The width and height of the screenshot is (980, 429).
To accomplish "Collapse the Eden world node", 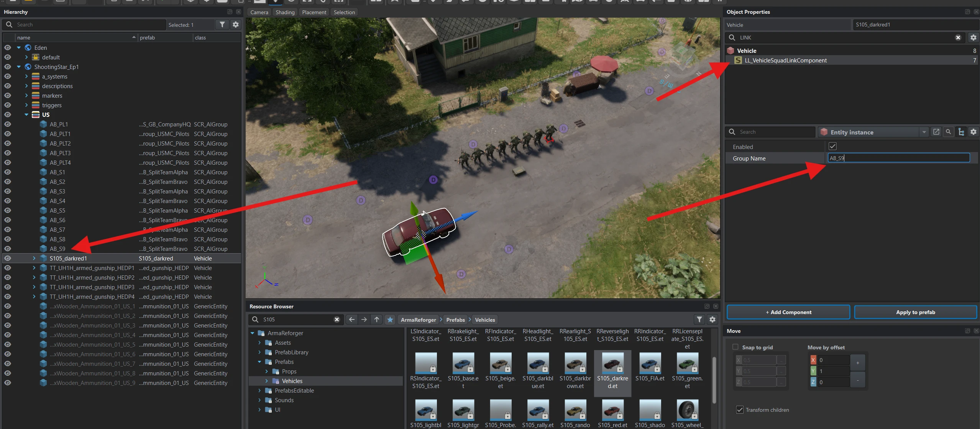I will pos(18,47).
